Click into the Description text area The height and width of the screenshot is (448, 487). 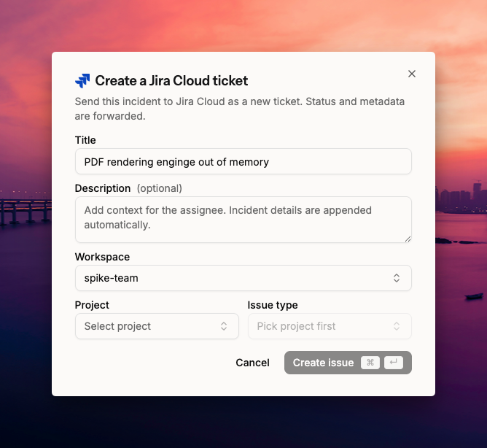point(243,220)
